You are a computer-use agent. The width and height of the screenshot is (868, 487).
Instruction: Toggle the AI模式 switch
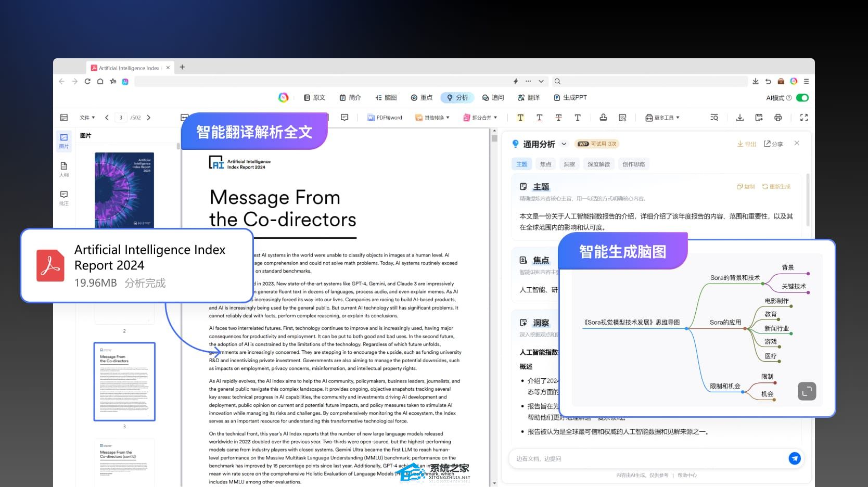[802, 98]
